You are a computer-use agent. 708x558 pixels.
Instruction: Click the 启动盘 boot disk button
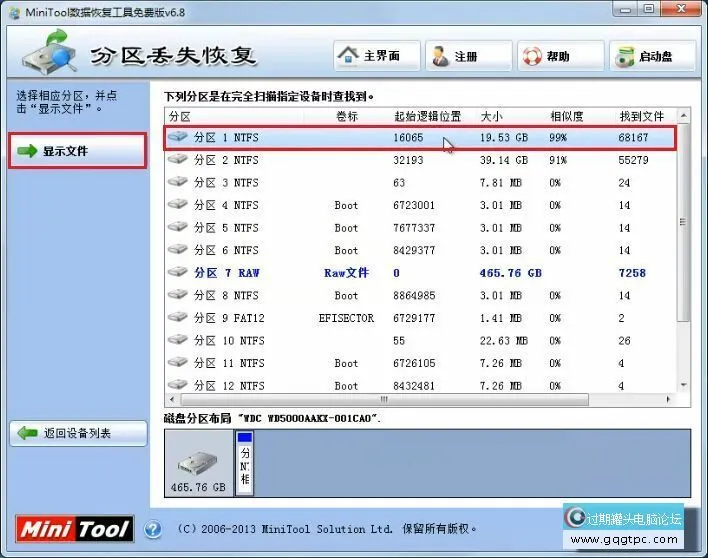click(652, 56)
